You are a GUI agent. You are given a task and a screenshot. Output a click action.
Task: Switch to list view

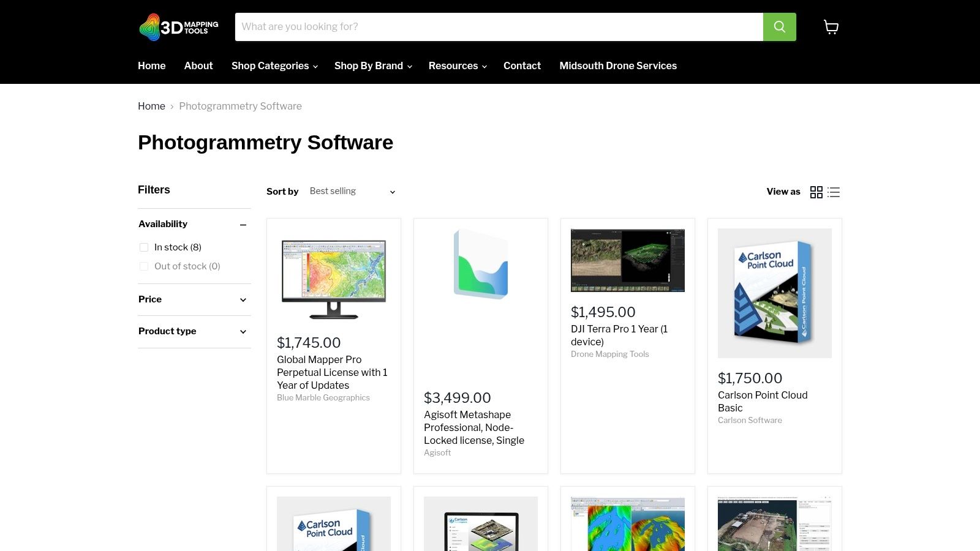pos(834,192)
